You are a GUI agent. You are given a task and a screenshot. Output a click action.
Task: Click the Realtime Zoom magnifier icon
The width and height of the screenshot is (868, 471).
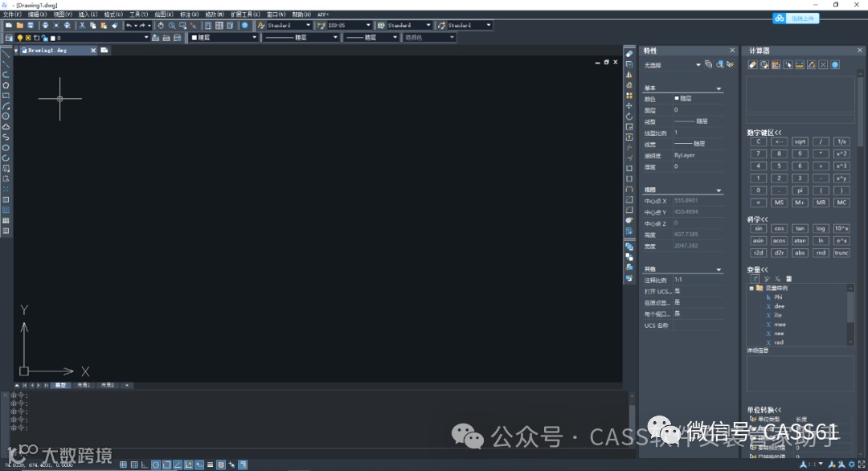(x=172, y=26)
